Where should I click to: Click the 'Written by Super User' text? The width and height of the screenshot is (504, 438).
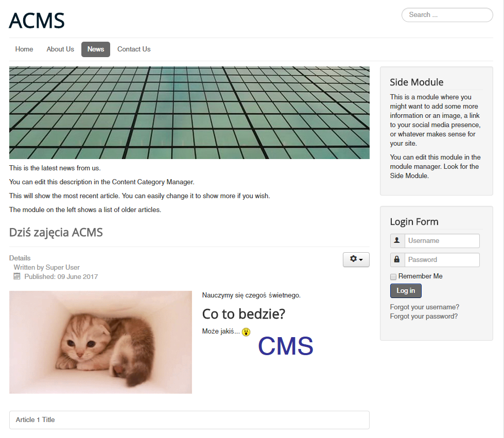pos(47,267)
